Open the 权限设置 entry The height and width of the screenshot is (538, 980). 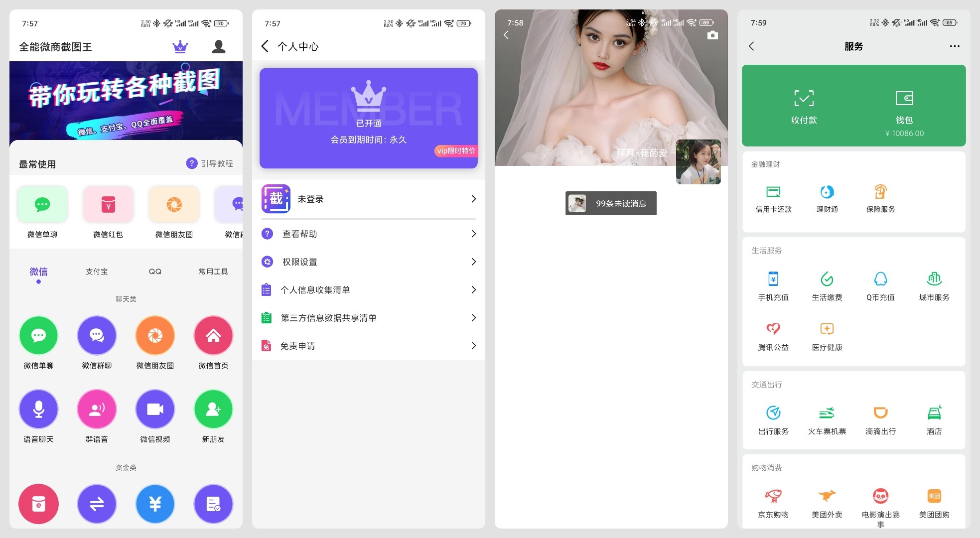coord(369,262)
